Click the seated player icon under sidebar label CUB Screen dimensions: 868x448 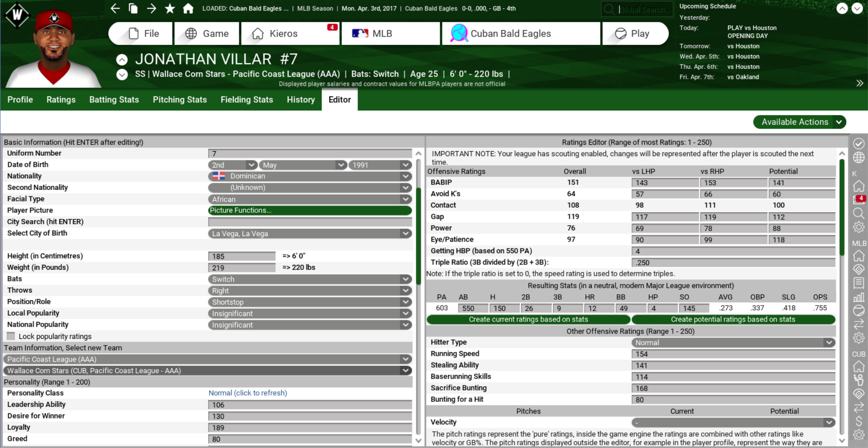[859, 380]
